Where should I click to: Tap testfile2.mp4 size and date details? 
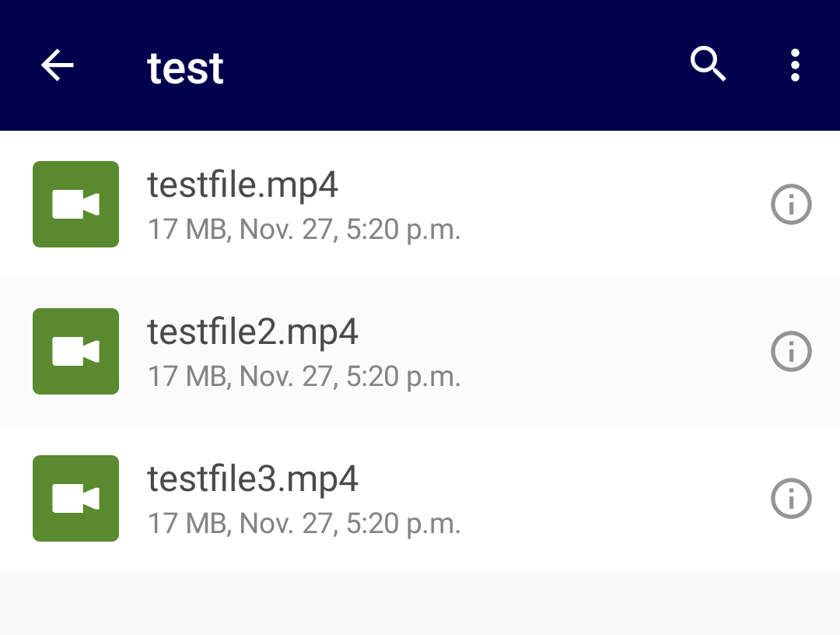304,377
